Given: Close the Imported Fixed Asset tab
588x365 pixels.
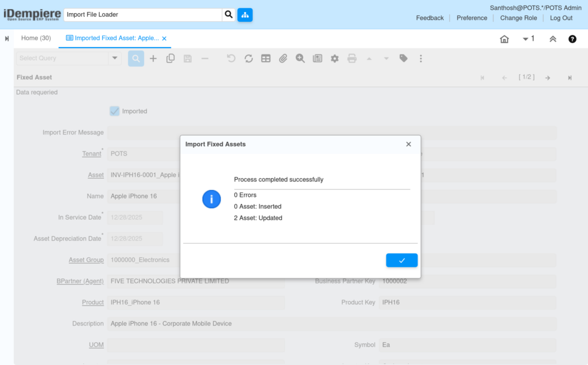Looking at the screenshot, I should coord(164,38).
